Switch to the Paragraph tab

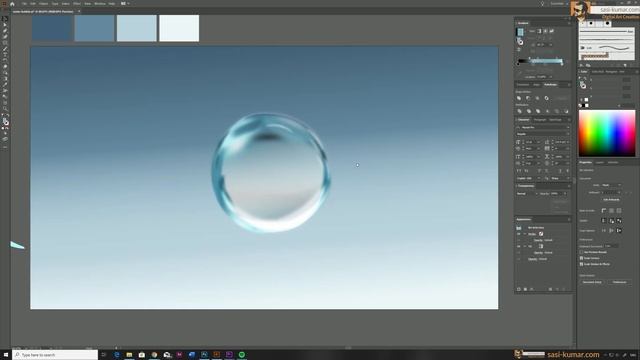pyautogui.click(x=540, y=120)
